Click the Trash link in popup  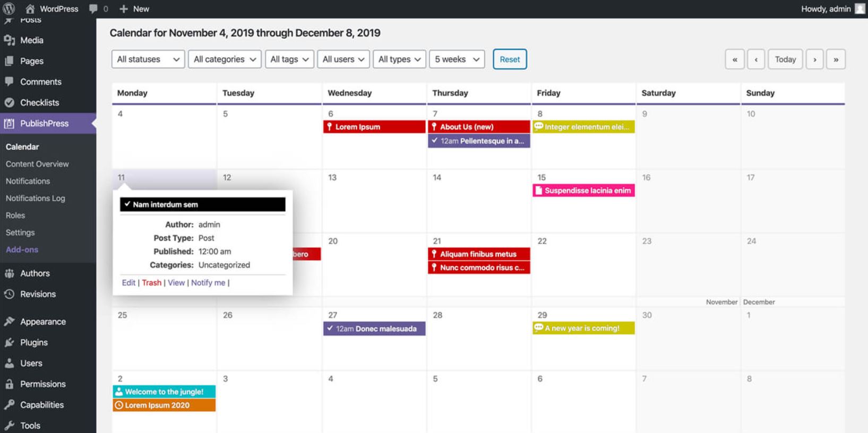[x=151, y=283]
